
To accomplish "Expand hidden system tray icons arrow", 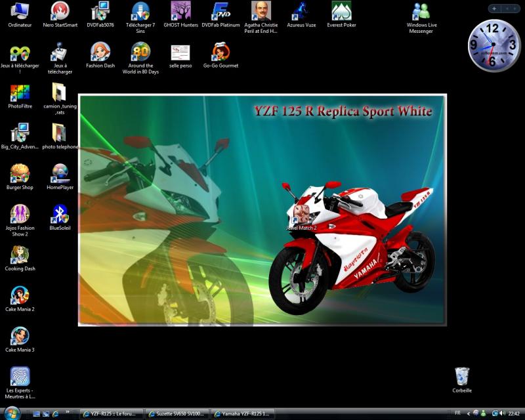I will [x=469, y=414].
